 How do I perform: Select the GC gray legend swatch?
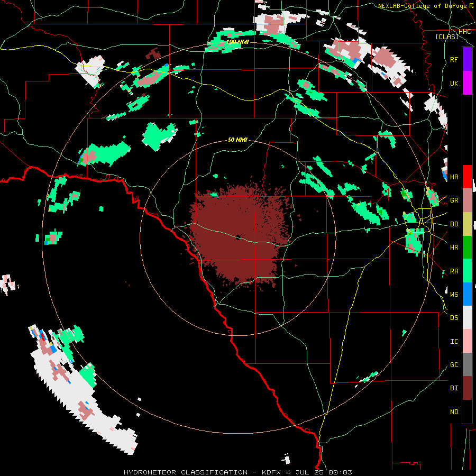(x=467, y=364)
